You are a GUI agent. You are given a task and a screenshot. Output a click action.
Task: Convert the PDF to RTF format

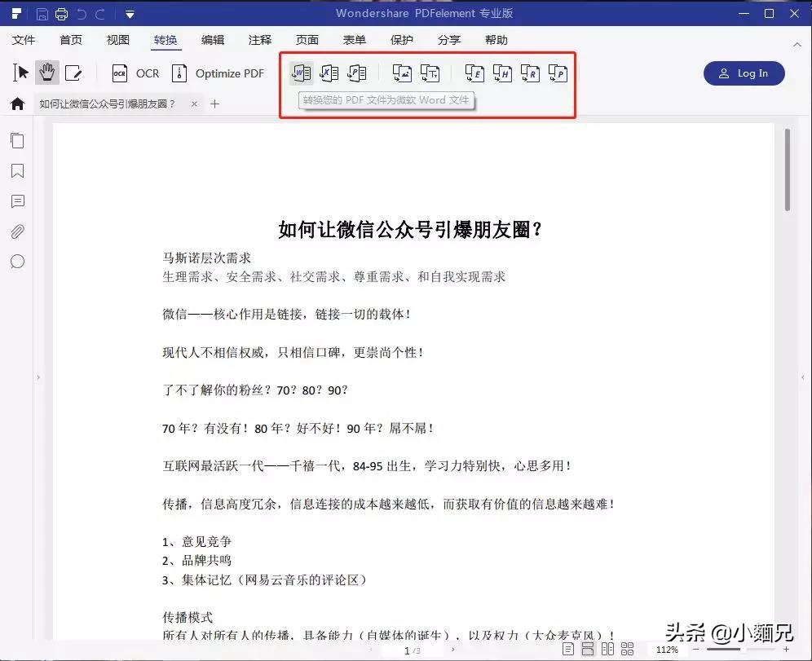pos(530,73)
